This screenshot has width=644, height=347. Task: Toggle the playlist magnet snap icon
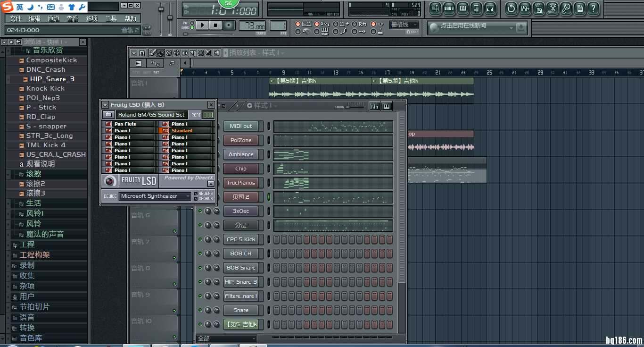coord(142,53)
